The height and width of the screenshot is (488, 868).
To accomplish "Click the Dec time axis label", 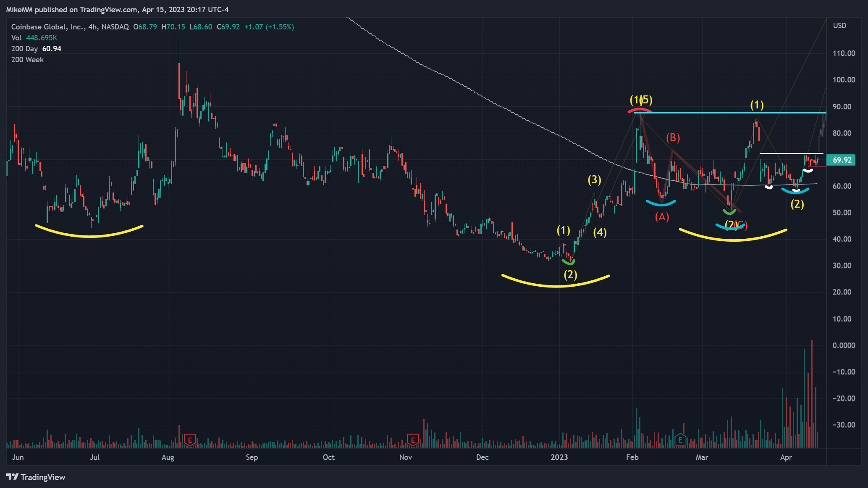I will point(482,457).
